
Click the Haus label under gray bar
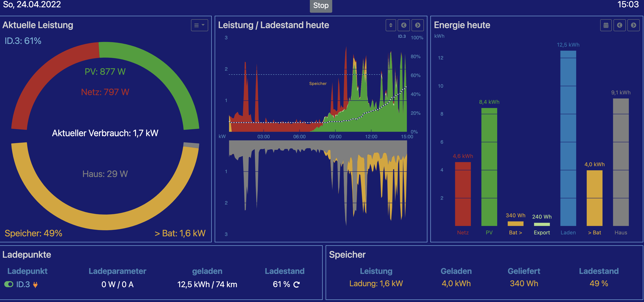coord(621,233)
